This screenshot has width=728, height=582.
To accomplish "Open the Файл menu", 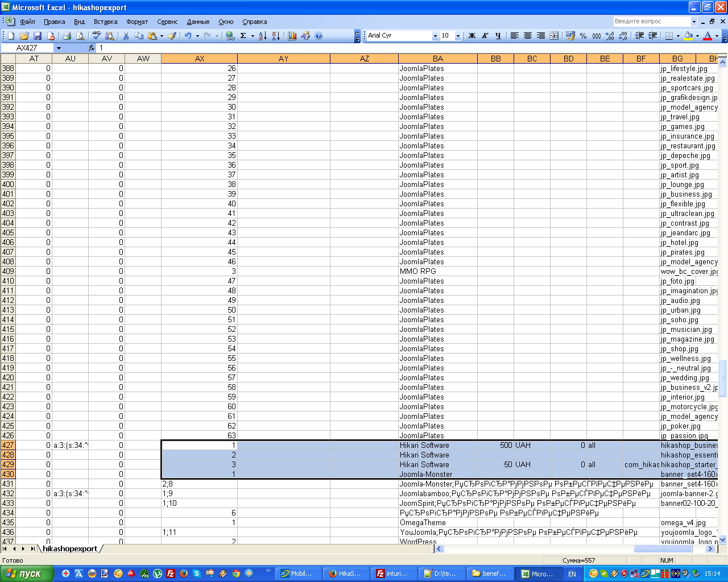I will click(x=27, y=22).
